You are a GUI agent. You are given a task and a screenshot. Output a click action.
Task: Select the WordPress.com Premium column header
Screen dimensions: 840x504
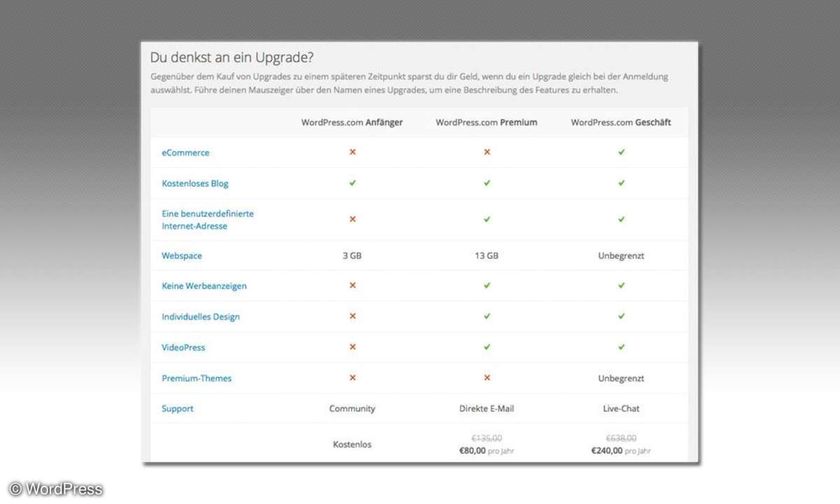pos(486,122)
